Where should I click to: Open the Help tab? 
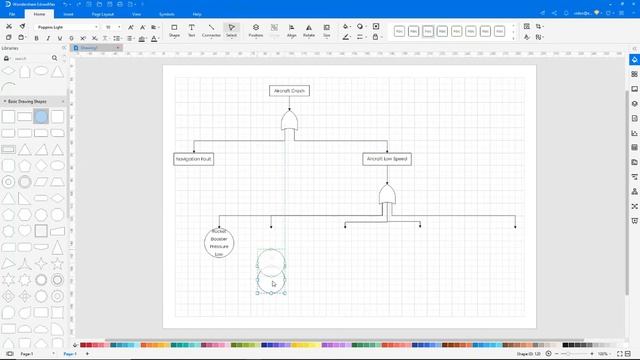pyautogui.click(x=197, y=14)
